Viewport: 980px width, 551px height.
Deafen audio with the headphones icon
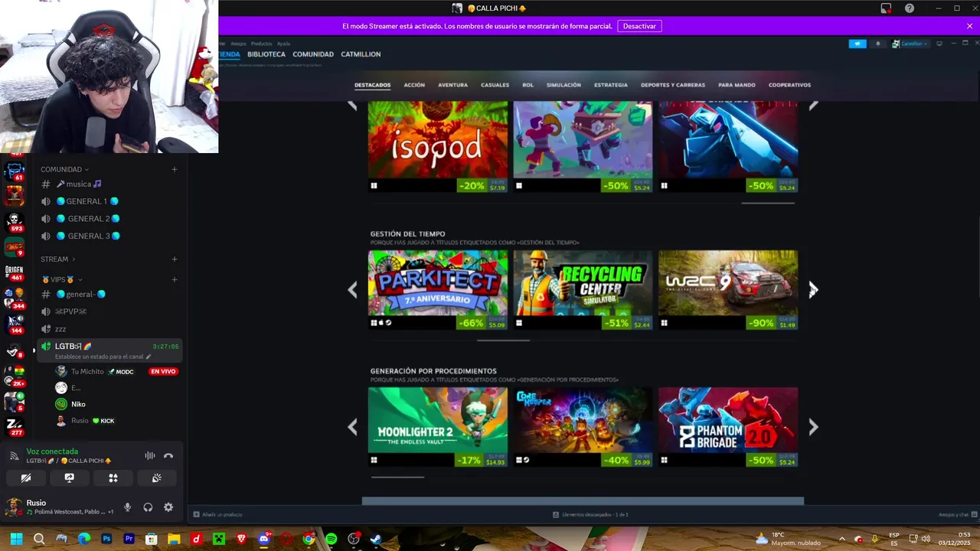[x=148, y=507]
